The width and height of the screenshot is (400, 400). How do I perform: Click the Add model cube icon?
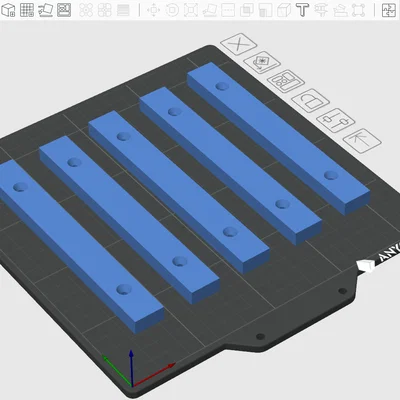[x=8, y=10]
